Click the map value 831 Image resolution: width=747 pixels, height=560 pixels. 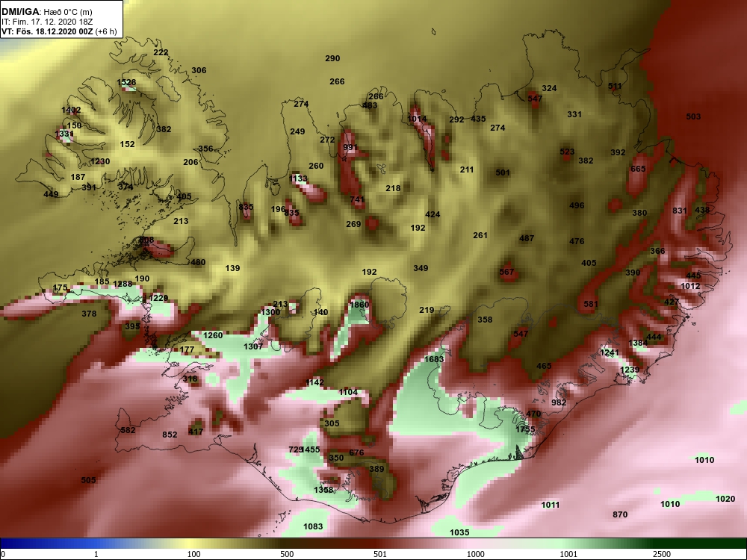click(x=680, y=211)
